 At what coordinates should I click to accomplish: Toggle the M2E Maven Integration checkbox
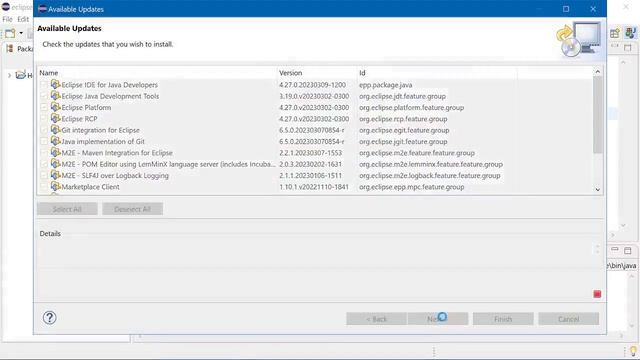click(x=44, y=153)
